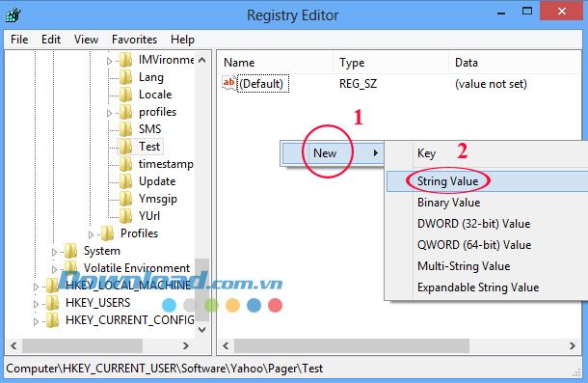Viewport: 588px width, 383px height.
Task: Choose String Value from the submenu
Action: pyautogui.click(x=487, y=181)
